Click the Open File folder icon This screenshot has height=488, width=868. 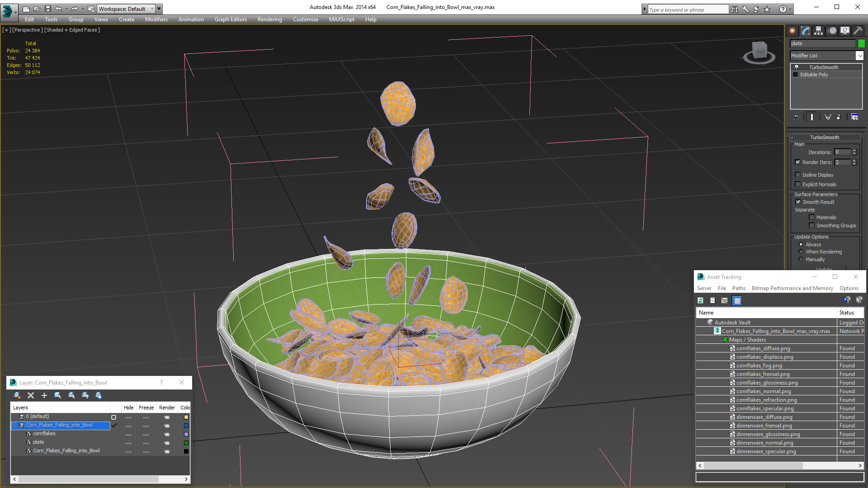pos(37,9)
